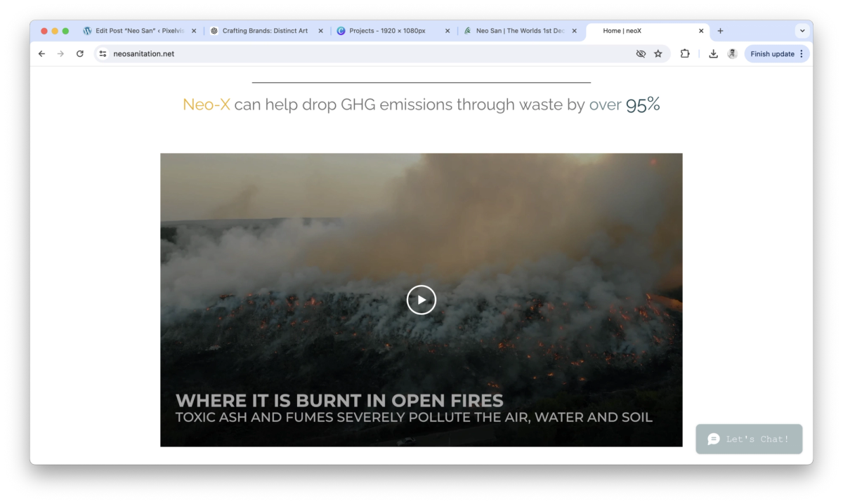843x504 pixels.
Task: Expand the tab search dropdown arrow
Action: tap(802, 31)
